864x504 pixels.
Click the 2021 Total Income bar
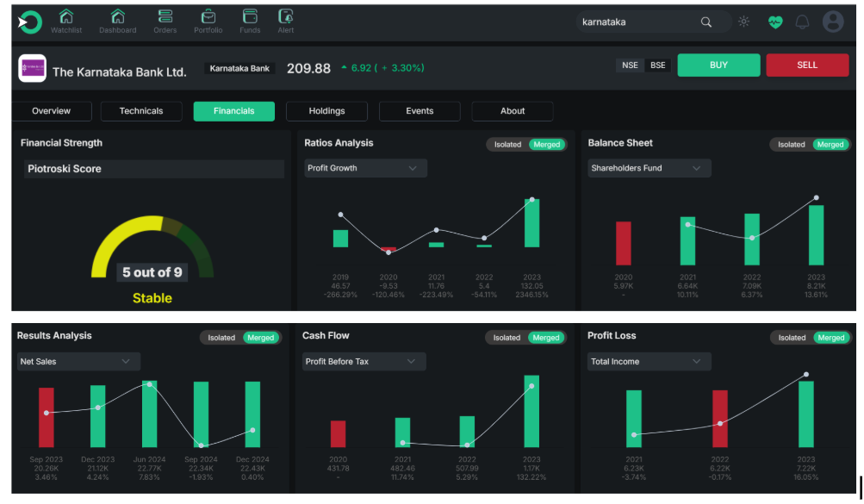634,419
